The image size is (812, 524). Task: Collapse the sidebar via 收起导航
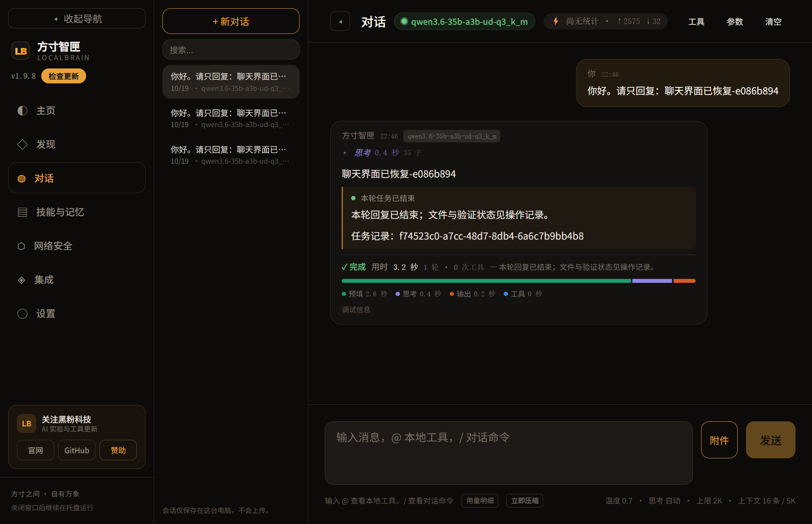(77, 18)
